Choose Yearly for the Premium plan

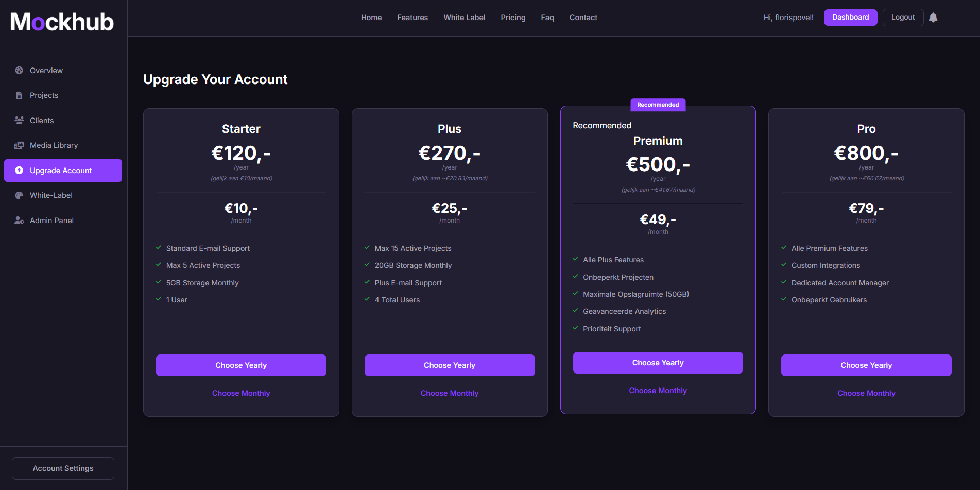658,363
